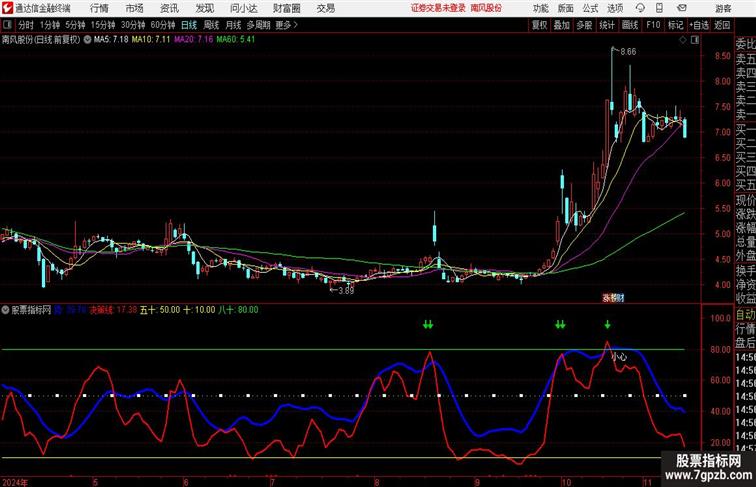Open the 行情 menu
Image resolution: width=756 pixels, height=487 pixels.
[x=99, y=8]
